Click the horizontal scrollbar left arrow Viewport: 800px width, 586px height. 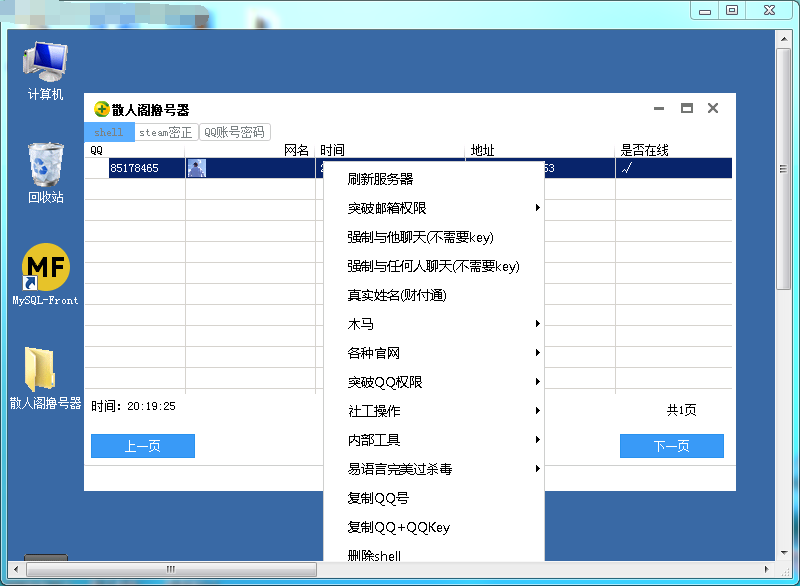[x=16, y=569]
